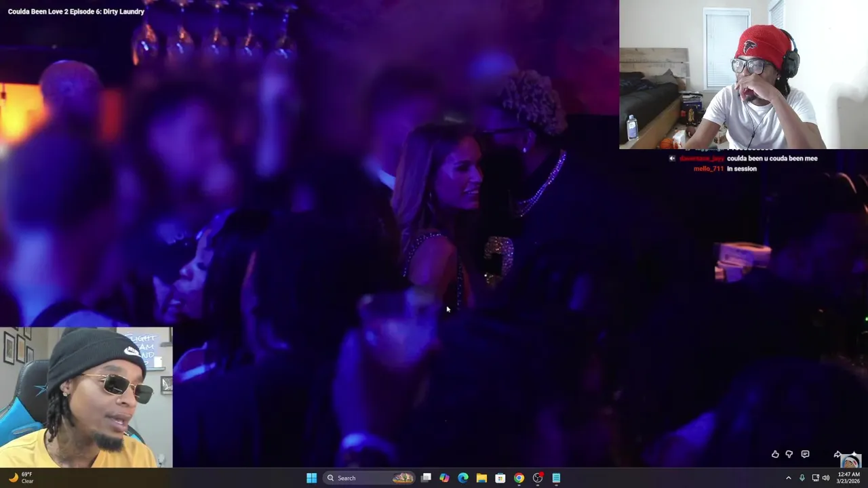Viewport: 868px width, 488px height.
Task: Click the chat message 'coulda been u couda been mee'
Action: pos(772,159)
